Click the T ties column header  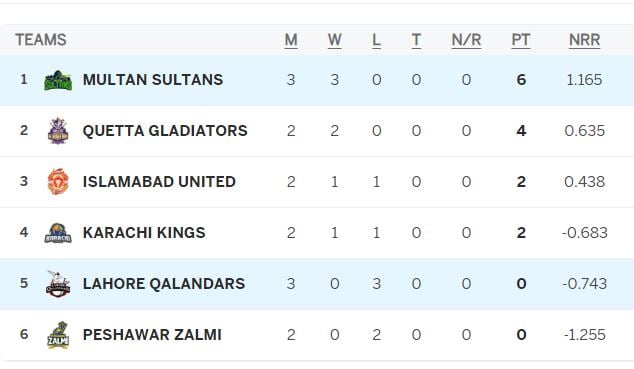[416, 40]
